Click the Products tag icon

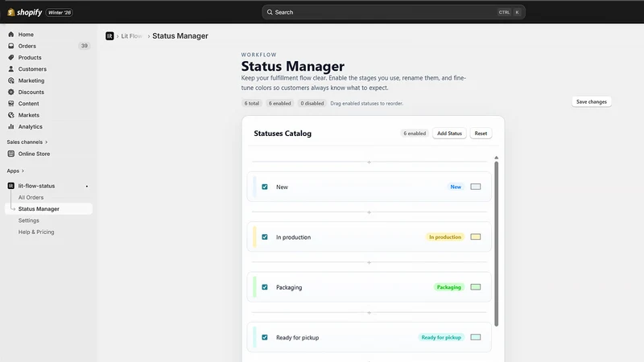(x=11, y=57)
